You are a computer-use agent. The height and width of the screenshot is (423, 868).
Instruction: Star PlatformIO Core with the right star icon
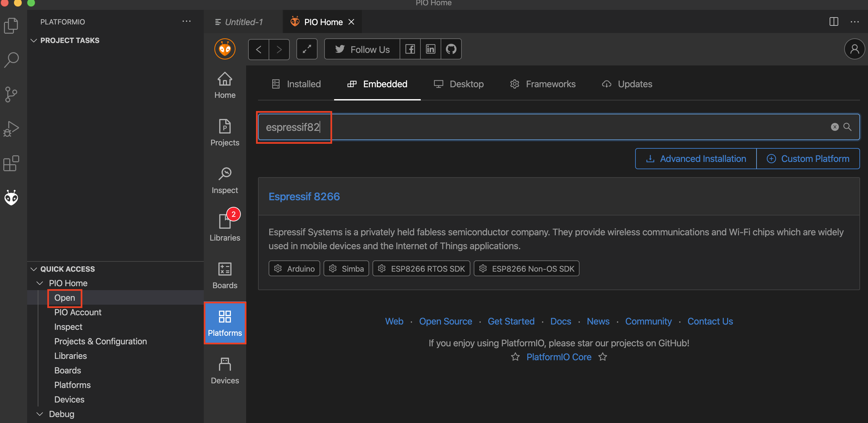pyautogui.click(x=603, y=357)
